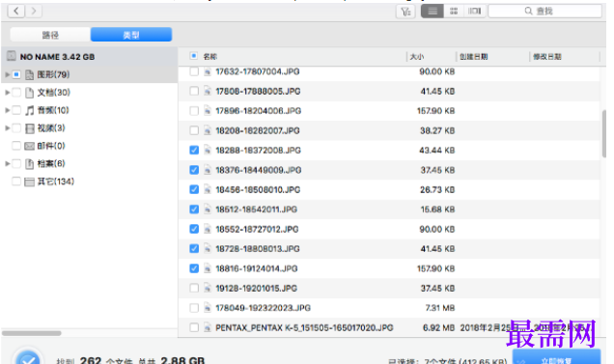Sort by the 修改日期 column header

547,57
